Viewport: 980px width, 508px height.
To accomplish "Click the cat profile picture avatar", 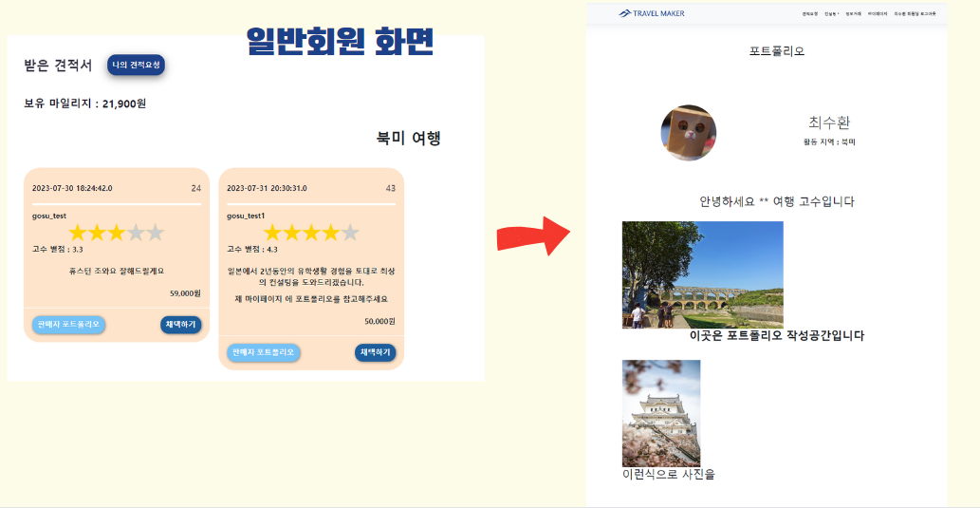I will [x=689, y=133].
